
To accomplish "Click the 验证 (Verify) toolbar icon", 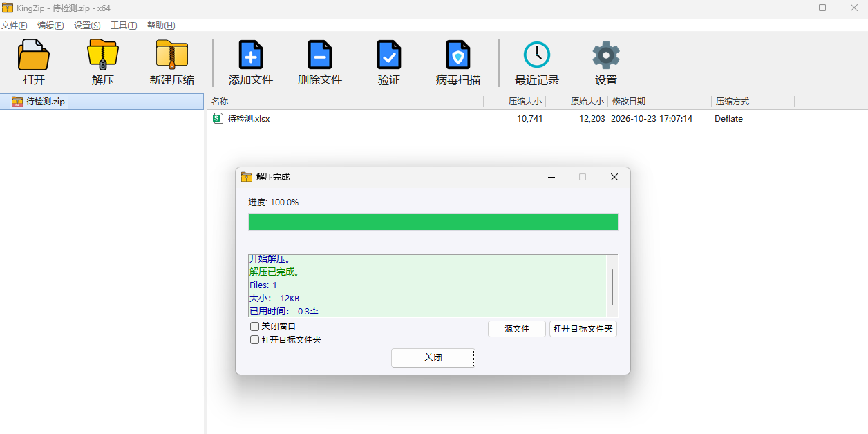I will click(389, 55).
